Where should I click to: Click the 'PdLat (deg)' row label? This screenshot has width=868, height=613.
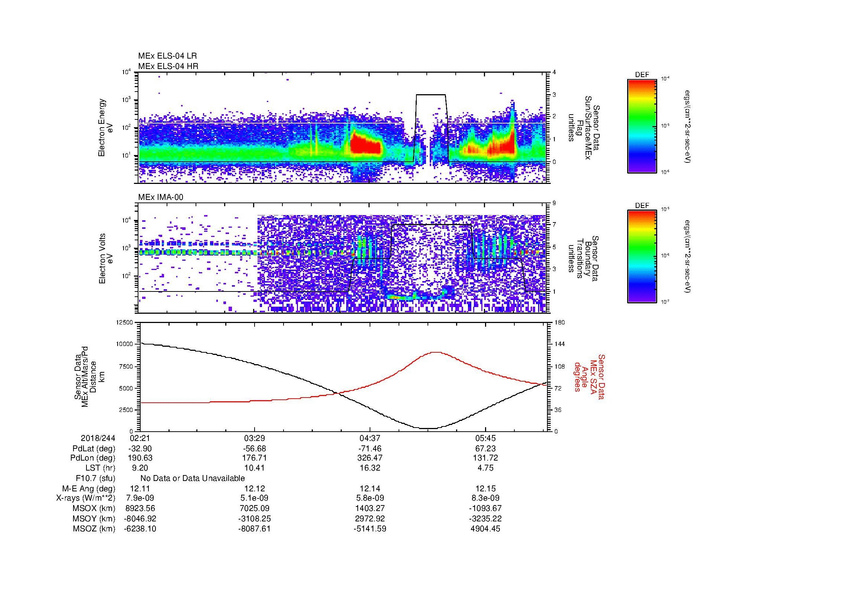pyautogui.click(x=94, y=449)
